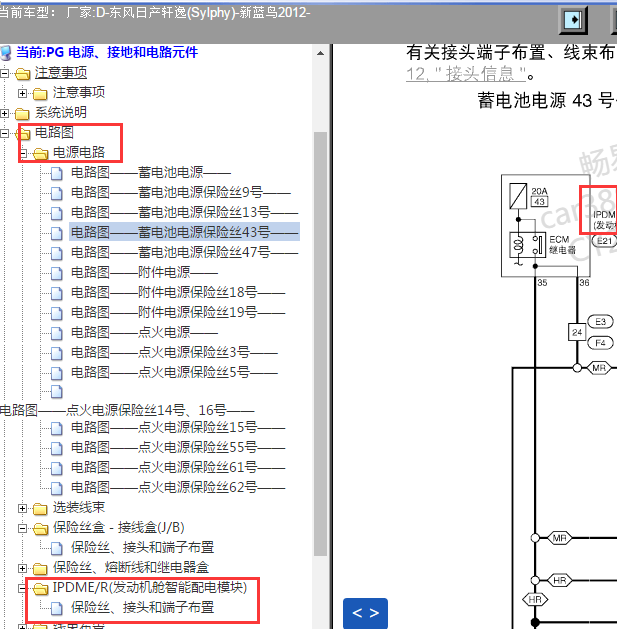Click document icon beside 点火电源保险丝62号

(x=57, y=488)
